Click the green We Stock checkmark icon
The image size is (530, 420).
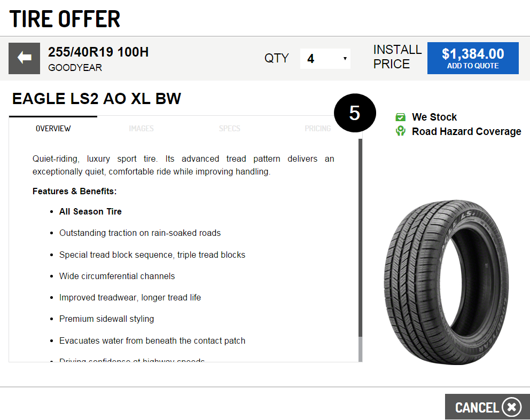pyautogui.click(x=400, y=117)
